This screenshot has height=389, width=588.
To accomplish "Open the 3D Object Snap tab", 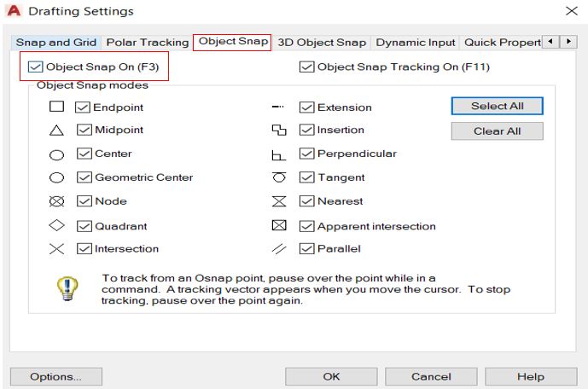I will (322, 43).
